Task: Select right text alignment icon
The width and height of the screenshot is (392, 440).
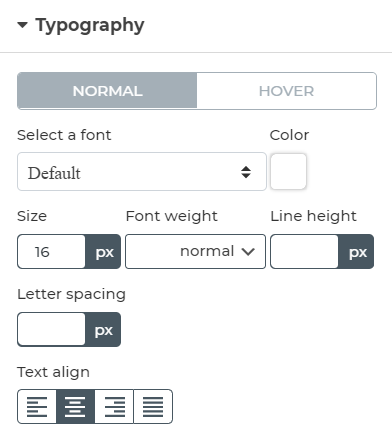Action: [114, 406]
